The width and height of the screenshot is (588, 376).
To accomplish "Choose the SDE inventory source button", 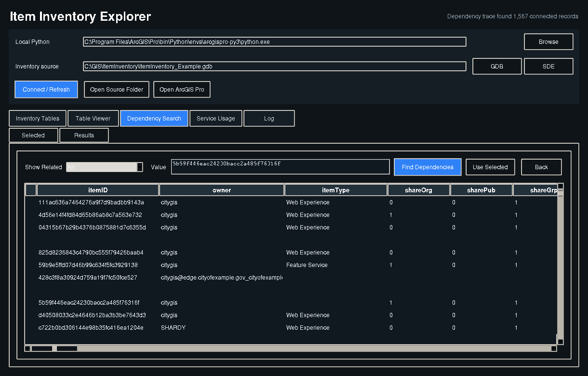I will (x=548, y=67).
